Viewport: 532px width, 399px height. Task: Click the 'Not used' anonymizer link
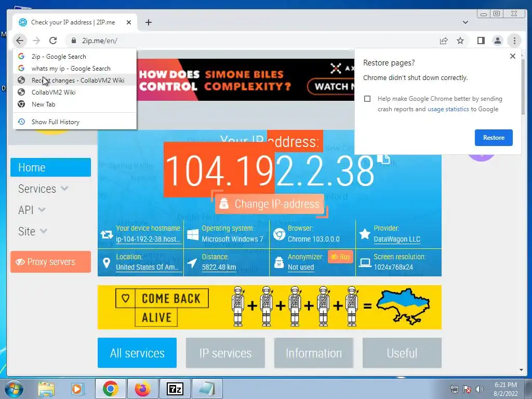[301, 268]
